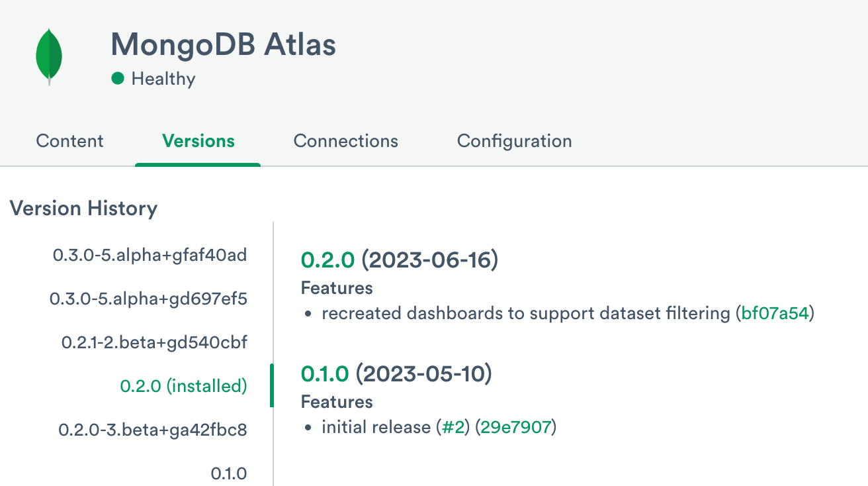The height and width of the screenshot is (486, 868).
Task: Switch to the Connections tab
Action: (x=346, y=141)
